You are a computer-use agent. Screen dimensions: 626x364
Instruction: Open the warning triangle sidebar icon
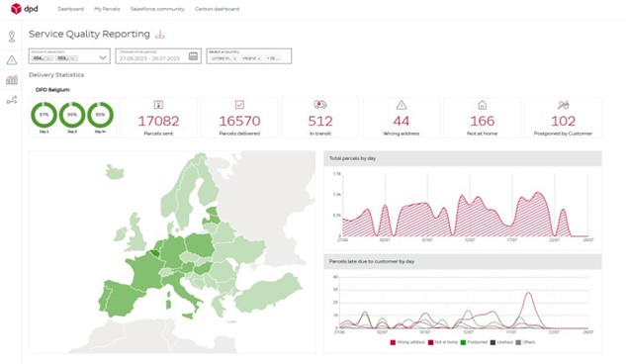[x=12, y=60]
